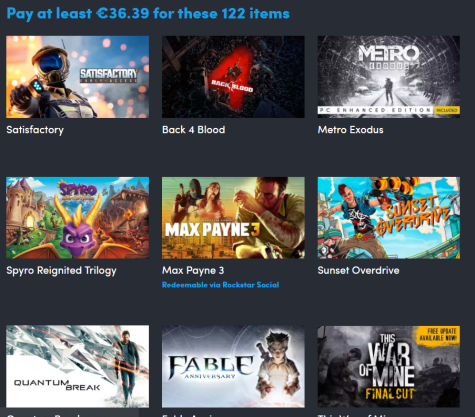Click the Max Payne 3 title label
Image resolution: width=475 pixels, height=417 pixels.
pos(193,270)
